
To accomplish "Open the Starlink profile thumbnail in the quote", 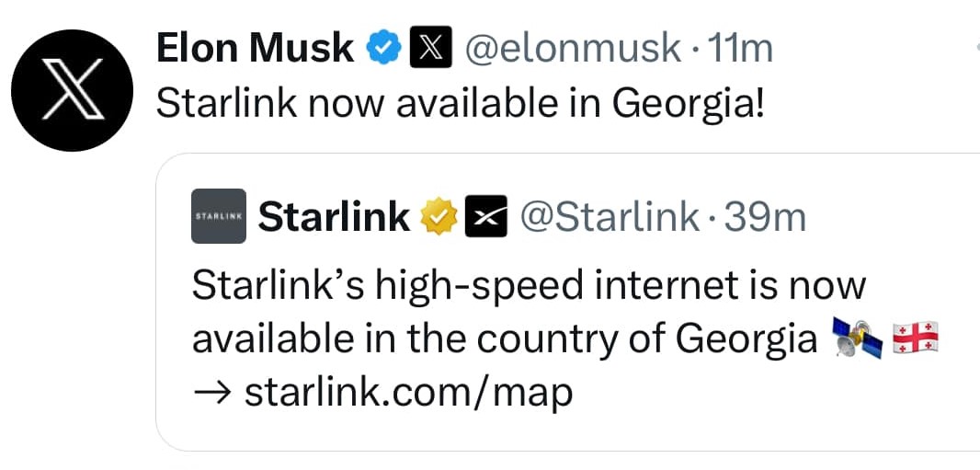I will (219, 217).
